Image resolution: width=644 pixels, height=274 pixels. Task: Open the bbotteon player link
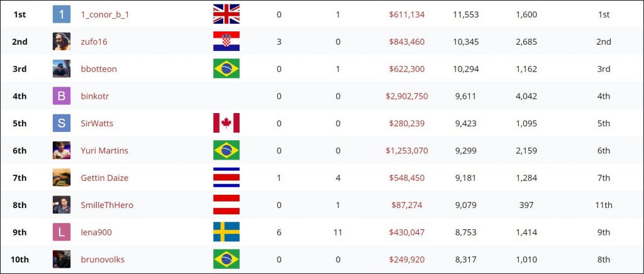pos(99,69)
